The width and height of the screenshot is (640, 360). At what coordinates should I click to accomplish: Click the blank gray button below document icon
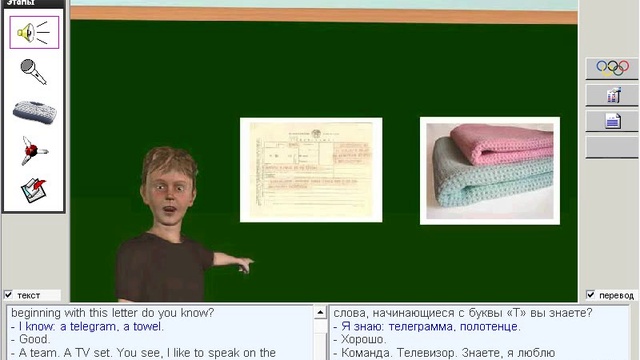click(612, 147)
